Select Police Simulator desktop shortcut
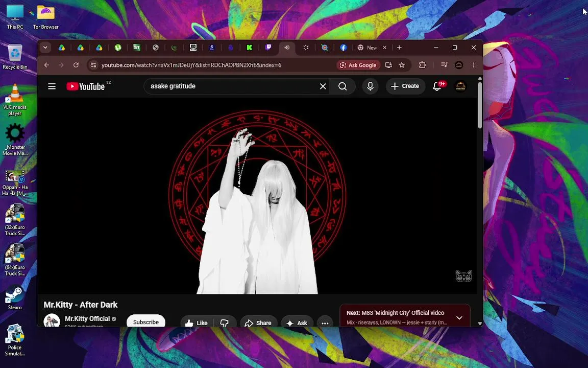Image resolution: width=588 pixels, height=368 pixels. click(15, 340)
